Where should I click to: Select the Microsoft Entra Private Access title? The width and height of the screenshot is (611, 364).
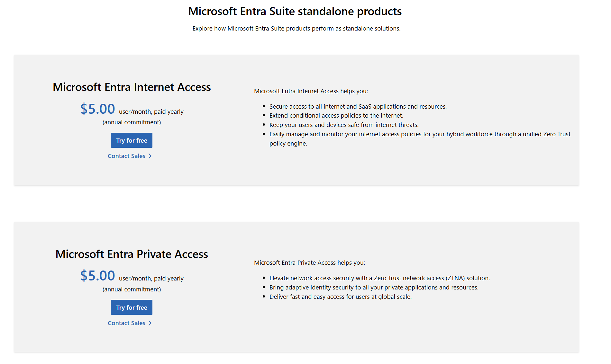click(132, 254)
